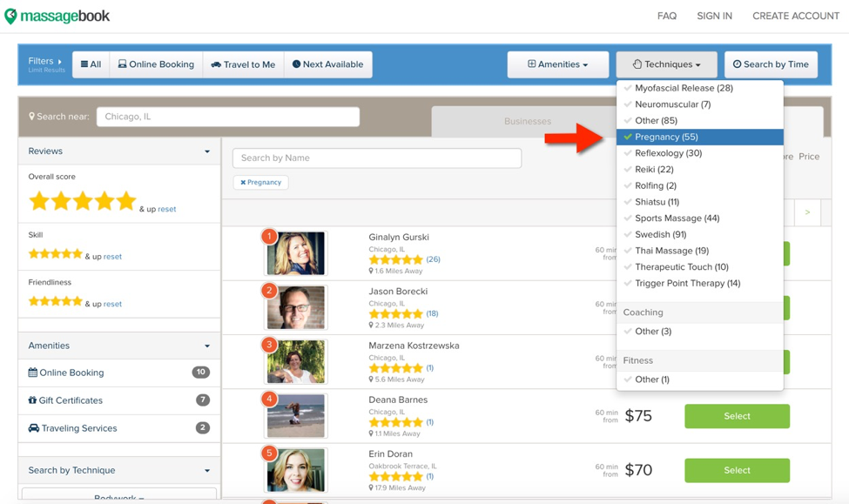Collapse the Reviews sidebar section
849x504 pixels.
[x=119, y=151]
